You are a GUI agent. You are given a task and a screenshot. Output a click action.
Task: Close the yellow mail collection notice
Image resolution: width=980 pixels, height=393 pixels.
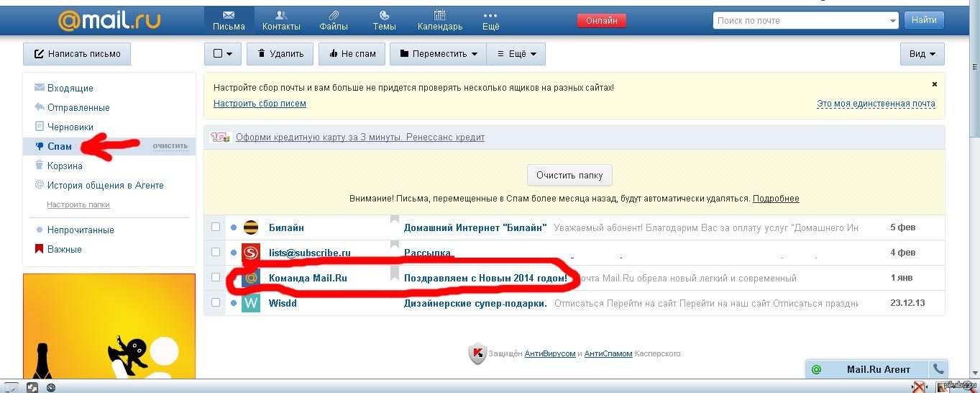934,84
